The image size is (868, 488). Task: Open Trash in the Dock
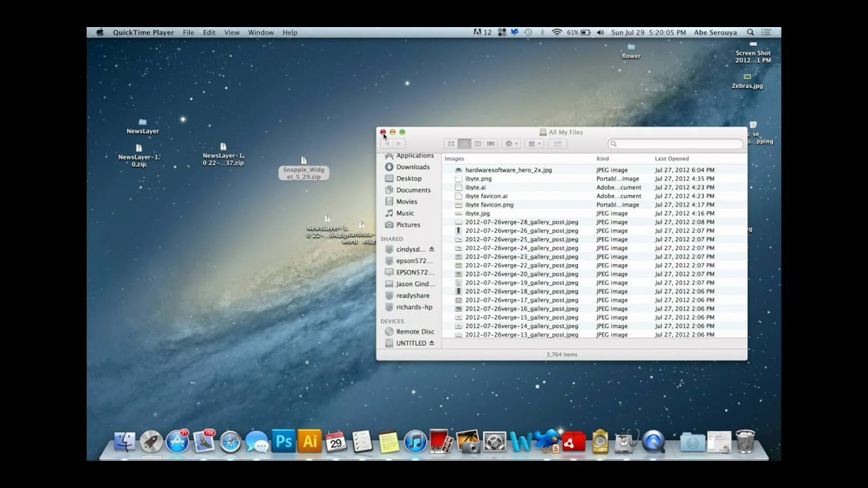(x=745, y=441)
